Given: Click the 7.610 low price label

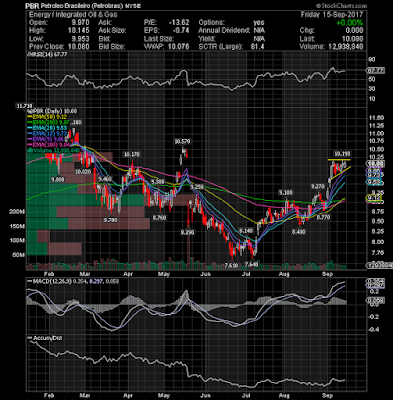Looking at the screenshot, I should 231,265.
